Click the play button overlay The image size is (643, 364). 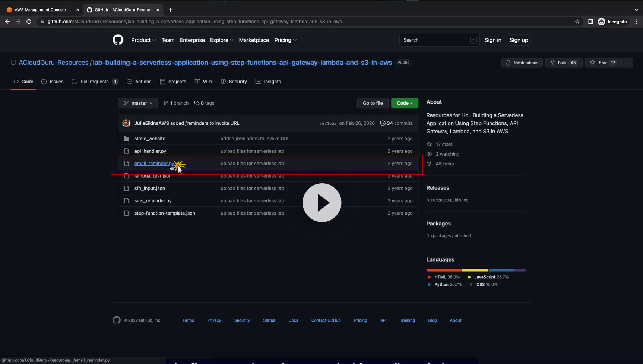tap(322, 203)
